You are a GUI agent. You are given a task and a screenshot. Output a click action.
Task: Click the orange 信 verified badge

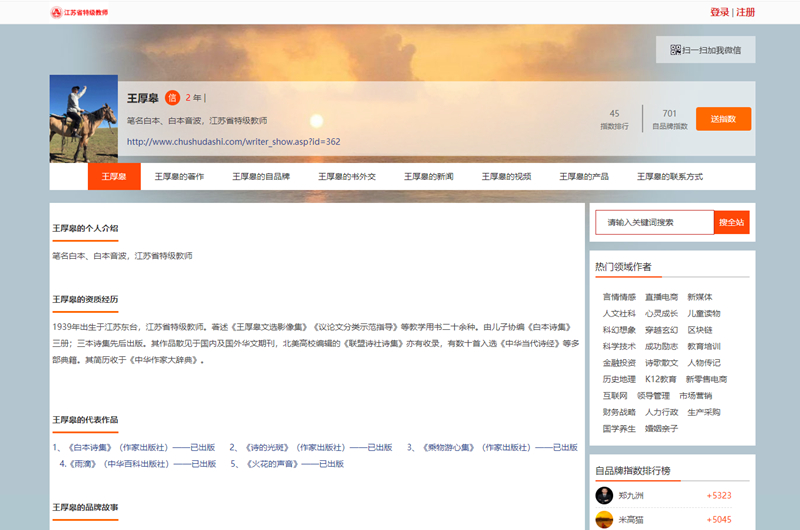172,97
